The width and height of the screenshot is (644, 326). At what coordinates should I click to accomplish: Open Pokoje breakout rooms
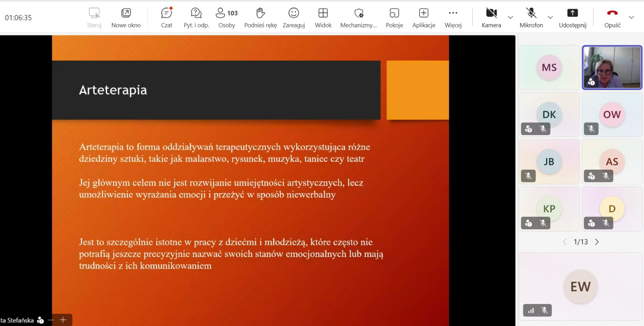[x=394, y=18]
